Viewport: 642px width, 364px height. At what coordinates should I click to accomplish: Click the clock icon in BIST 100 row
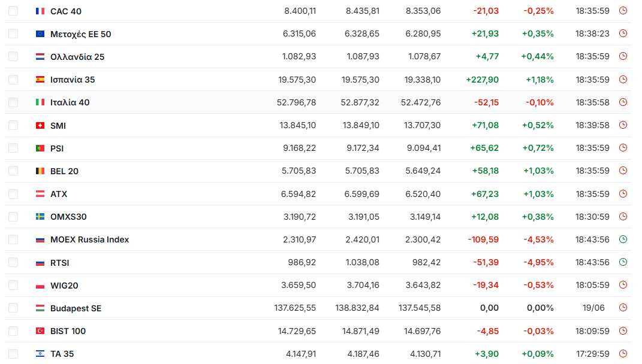coord(623,331)
